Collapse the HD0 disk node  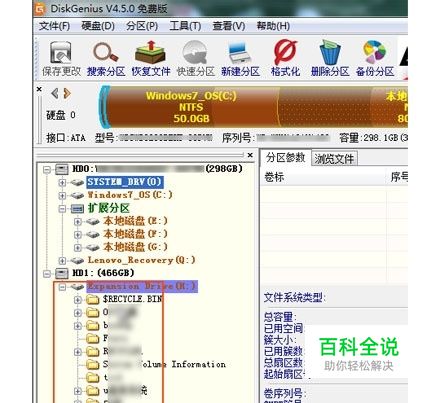pos(47,170)
